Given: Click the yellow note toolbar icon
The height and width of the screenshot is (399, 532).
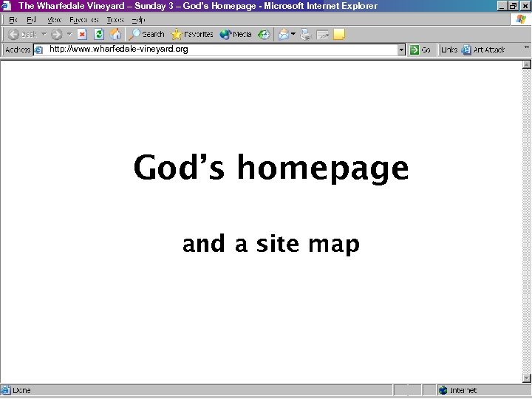Looking at the screenshot, I should coord(339,34).
